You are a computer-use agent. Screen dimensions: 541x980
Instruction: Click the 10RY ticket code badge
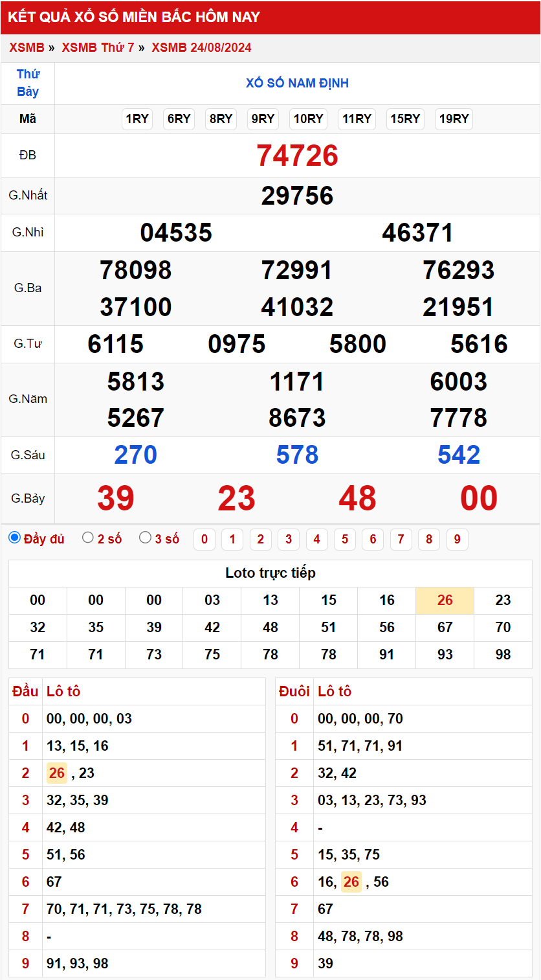coord(308,119)
